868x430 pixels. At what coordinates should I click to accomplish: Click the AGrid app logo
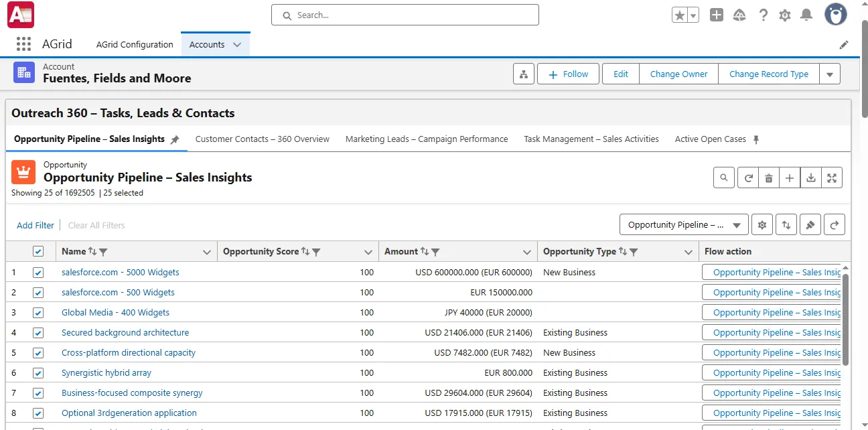pyautogui.click(x=21, y=15)
